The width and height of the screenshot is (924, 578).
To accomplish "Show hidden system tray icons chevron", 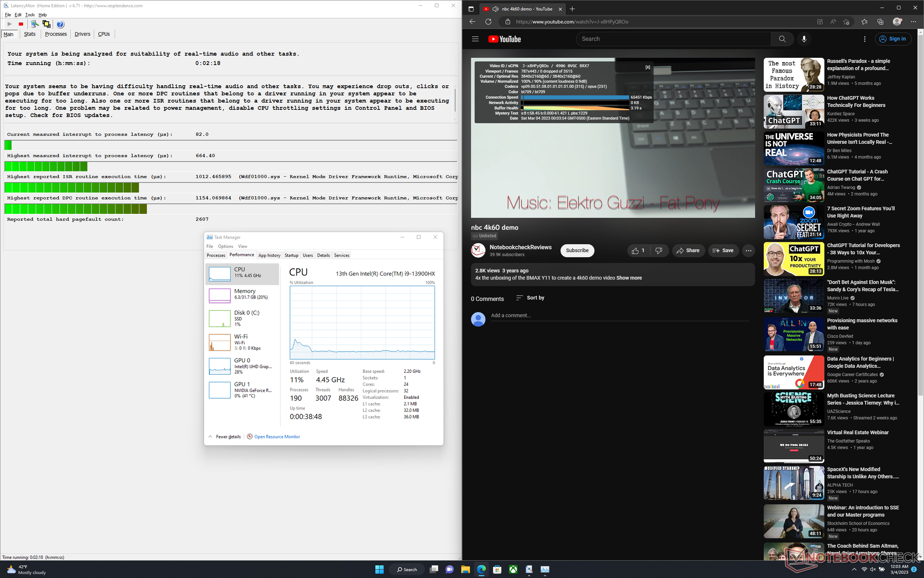I will [x=854, y=569].
